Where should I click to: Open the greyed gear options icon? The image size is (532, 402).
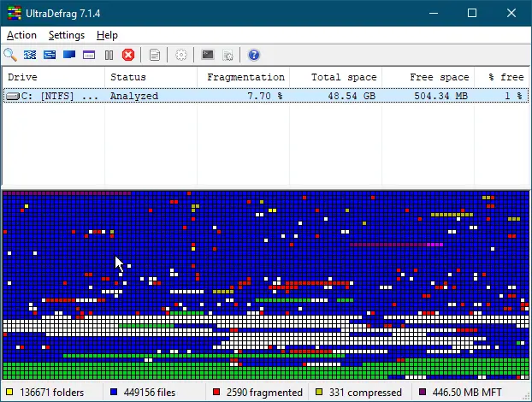tap(181, 55)
